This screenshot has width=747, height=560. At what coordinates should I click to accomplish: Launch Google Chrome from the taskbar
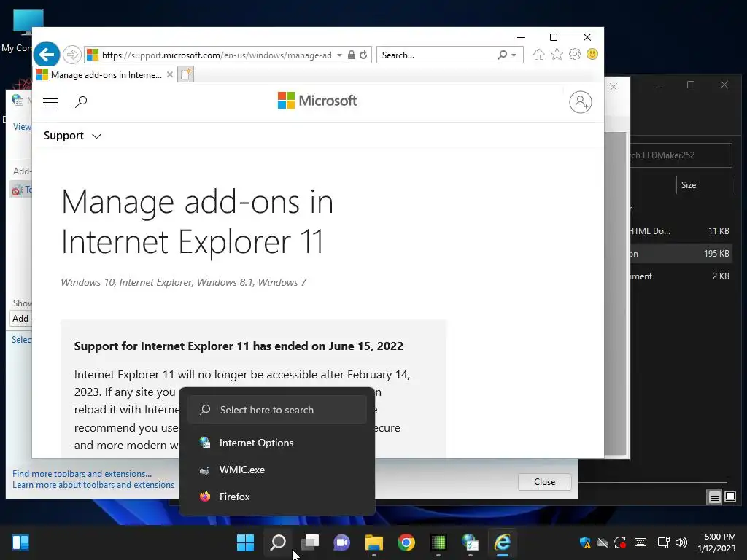406,542
